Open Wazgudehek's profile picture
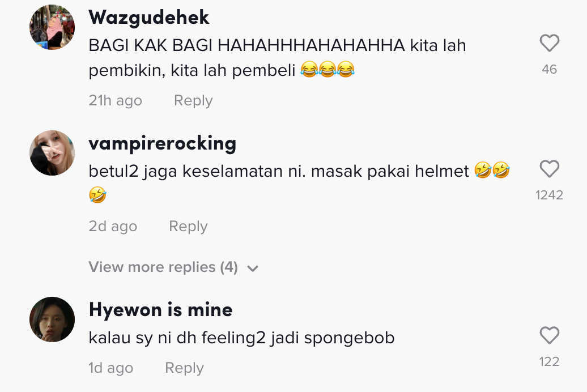Image resolution: width=587 pixels, height=392 pixels. pyautogui.click(x=52, y=27)
